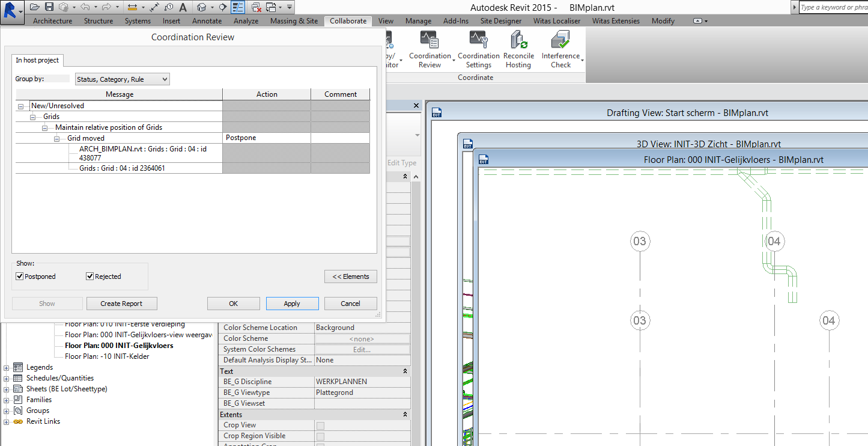Screen dimensions: 868x446
Task: Click the Families icon in Project Browser
Action: click(17, 400)
